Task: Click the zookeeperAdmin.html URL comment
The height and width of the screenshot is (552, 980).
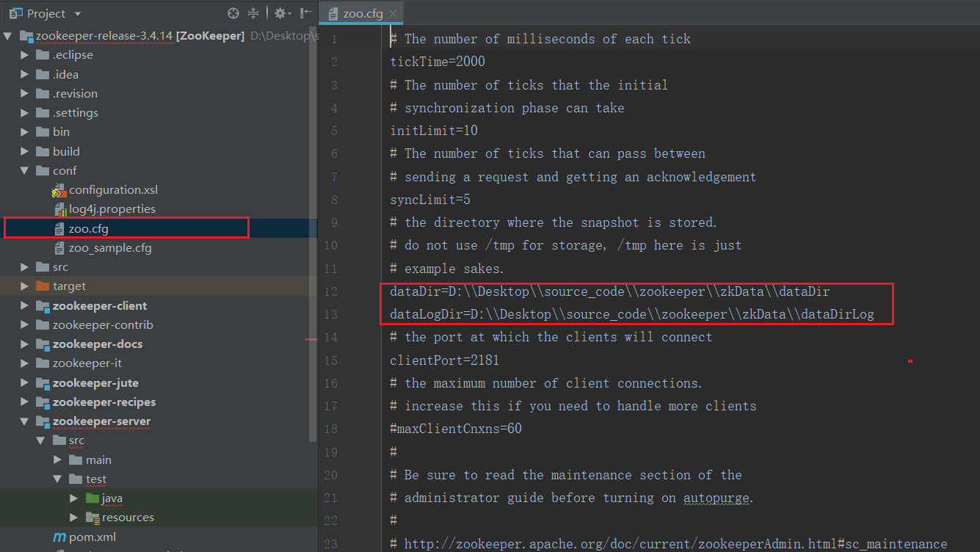Action: pyautogui.click(x=669, y=544)
